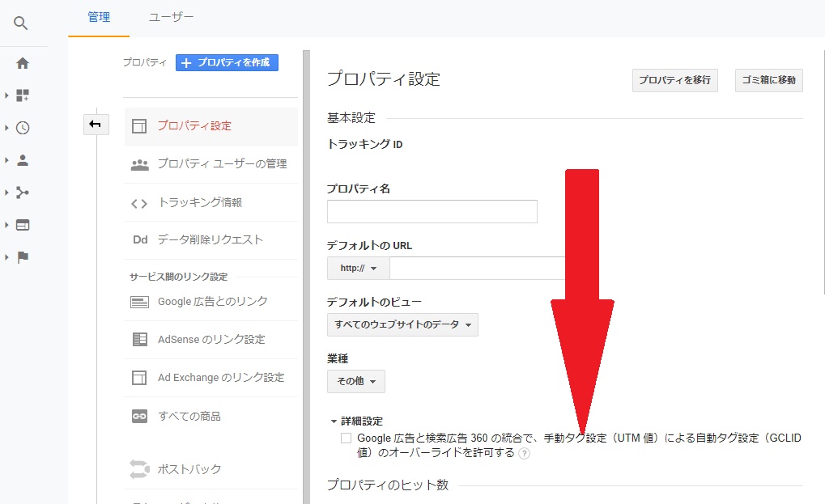Expand the Customization sidebar section arrow

point(6,95)
